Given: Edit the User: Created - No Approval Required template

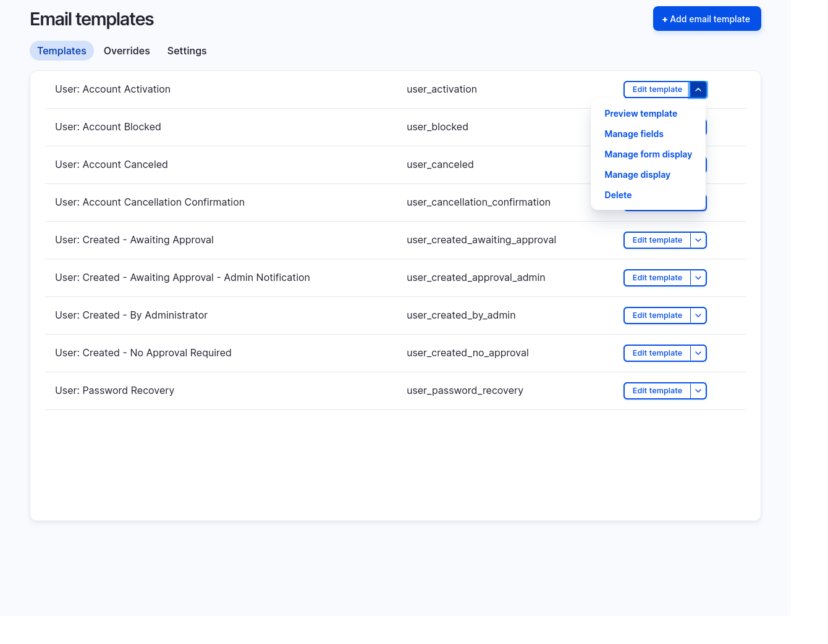Looking at the screenshot, I should click(x=657, y=353).
